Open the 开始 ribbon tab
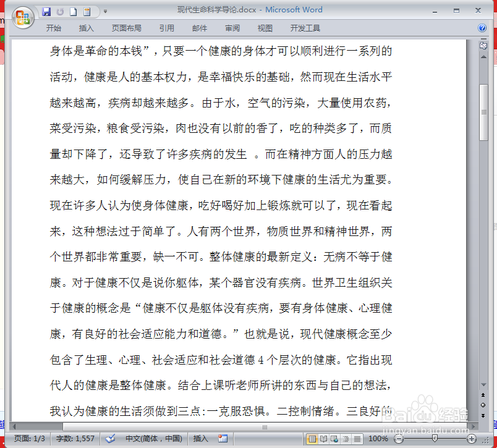Viewport: 497px width, 448px height. [x=54, y=28]
